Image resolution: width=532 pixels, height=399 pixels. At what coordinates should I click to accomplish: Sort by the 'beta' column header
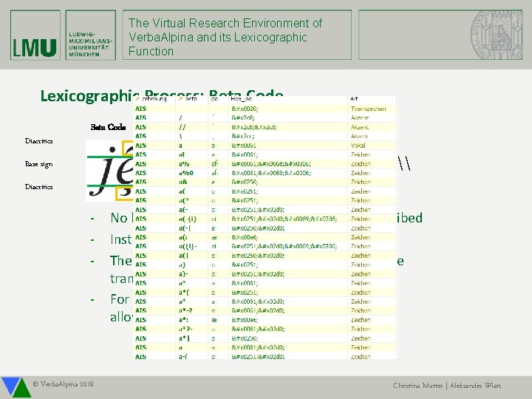pos(191,99)
